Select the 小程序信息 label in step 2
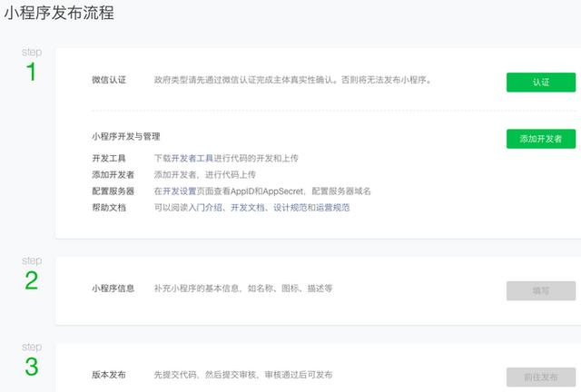 (113, 289)
